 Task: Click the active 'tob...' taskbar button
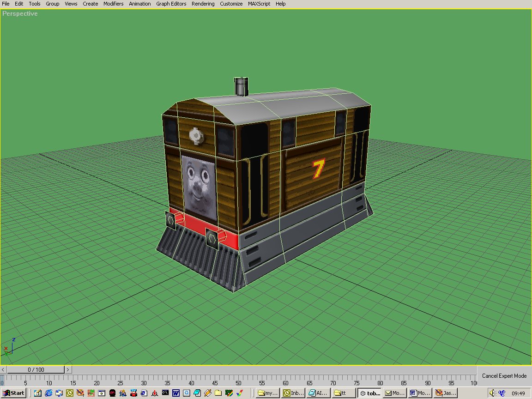[369, 393]
